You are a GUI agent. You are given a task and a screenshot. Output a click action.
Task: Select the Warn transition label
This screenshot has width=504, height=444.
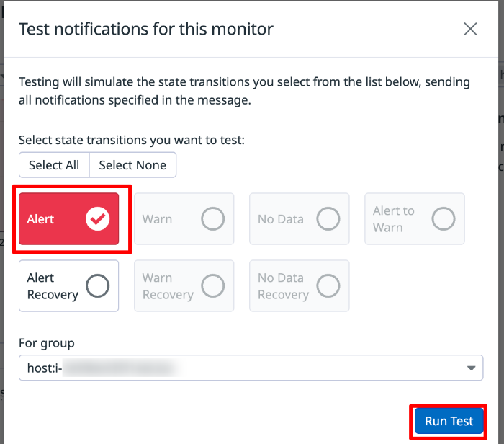(157, 219)
